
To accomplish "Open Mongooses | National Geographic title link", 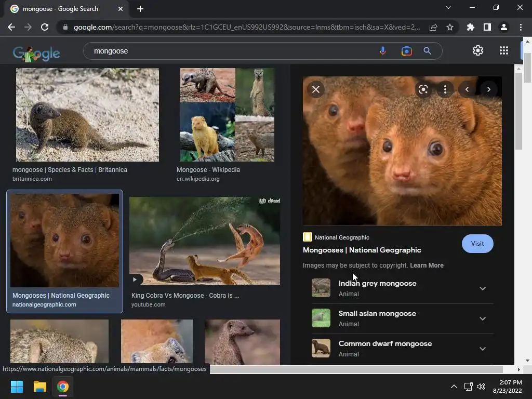I will 362,250.
